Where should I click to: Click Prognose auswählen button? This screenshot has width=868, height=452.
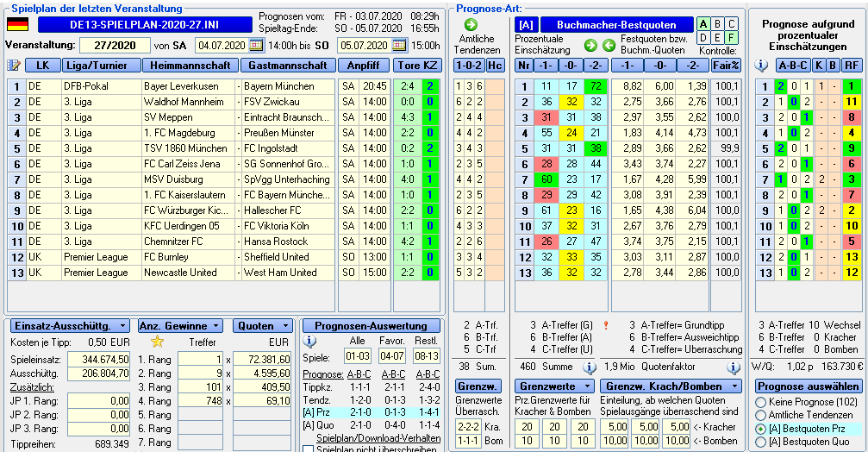(809, 386)
